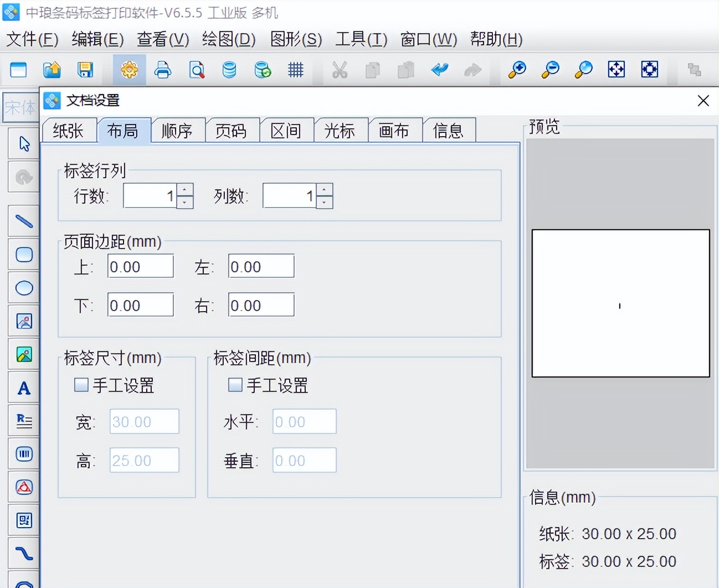Image resolution: width=719 pixels, height=588 pixels.
Task: Click inside the 上 margin input field
Action: [140, 266]
